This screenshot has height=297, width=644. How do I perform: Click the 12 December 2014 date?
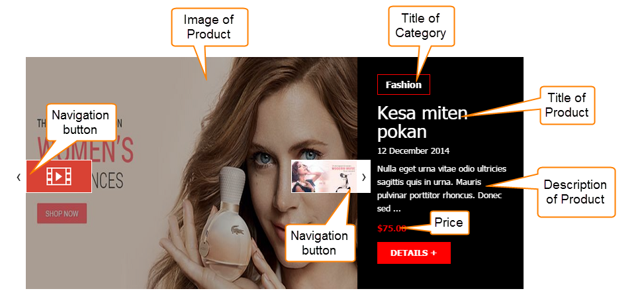(413, 151)
